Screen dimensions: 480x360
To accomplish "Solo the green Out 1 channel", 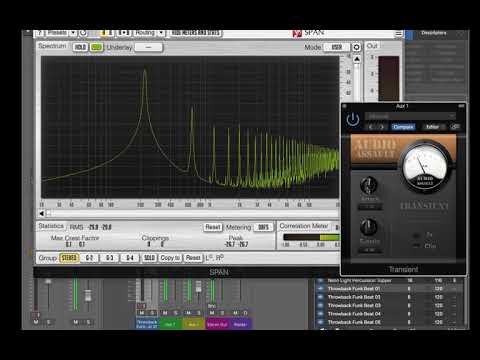I will point(176,313).
